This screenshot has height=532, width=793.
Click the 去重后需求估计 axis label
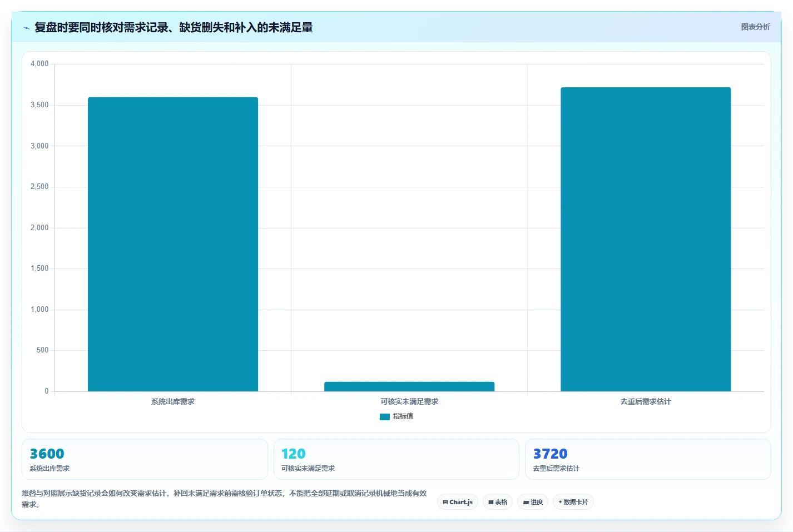coord(646,401)
